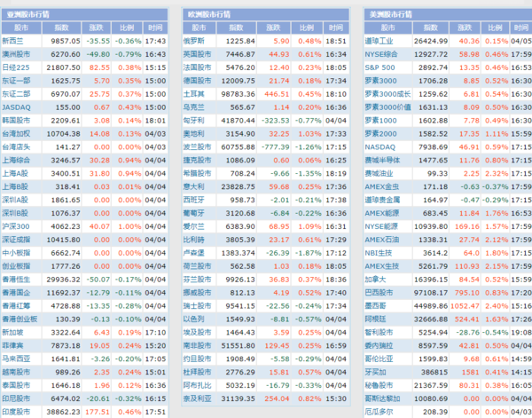Screen dimensions: 532x418
Task: Open the 马来西亚 market link
Action: (16, 359)
